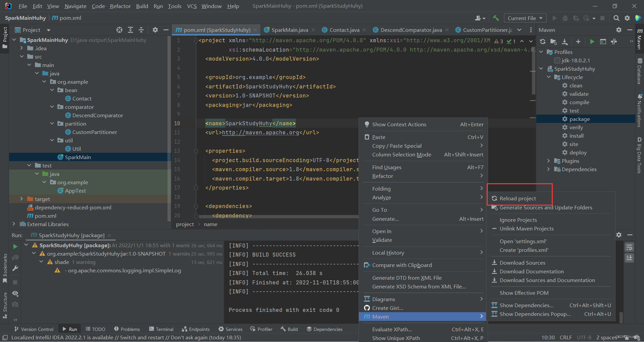Collapse the Lifecycle node in Maven
The height and width of the screenshot is (342, 644).
549,77
